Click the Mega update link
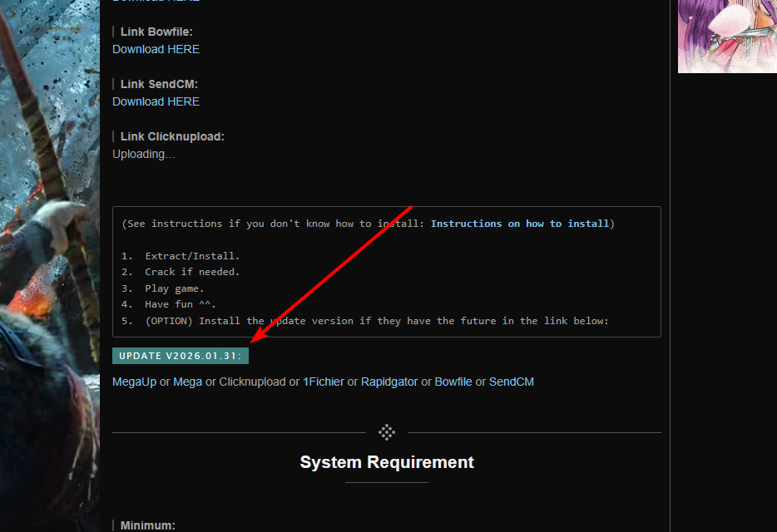777x532 pixels. [x=187, y=382]
